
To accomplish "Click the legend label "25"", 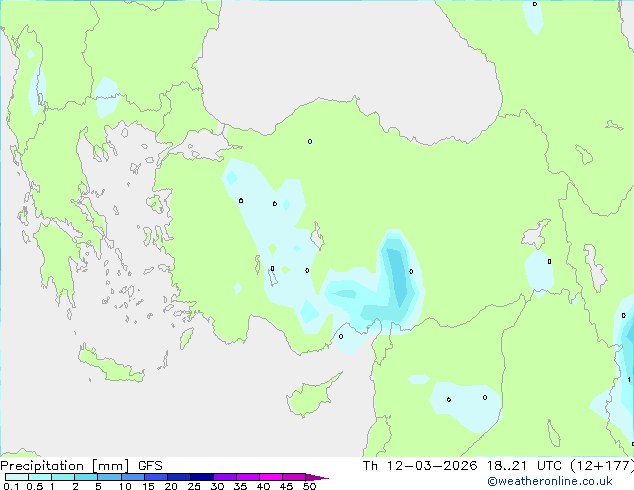I will point(194,486).
